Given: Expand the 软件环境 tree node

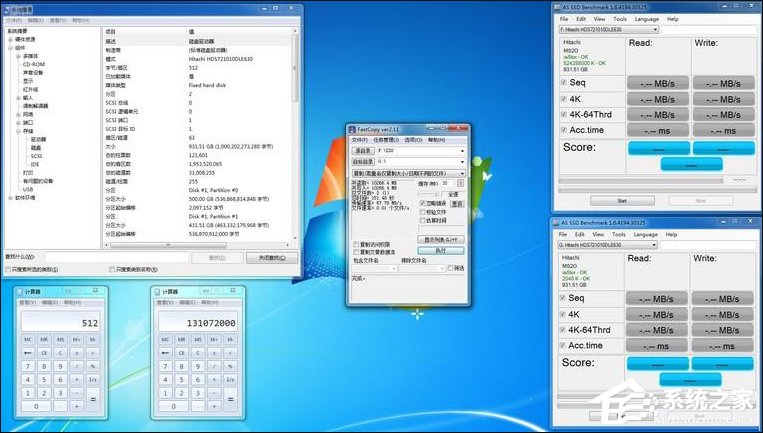Looking at the screenshot, I should coord(8,197).
